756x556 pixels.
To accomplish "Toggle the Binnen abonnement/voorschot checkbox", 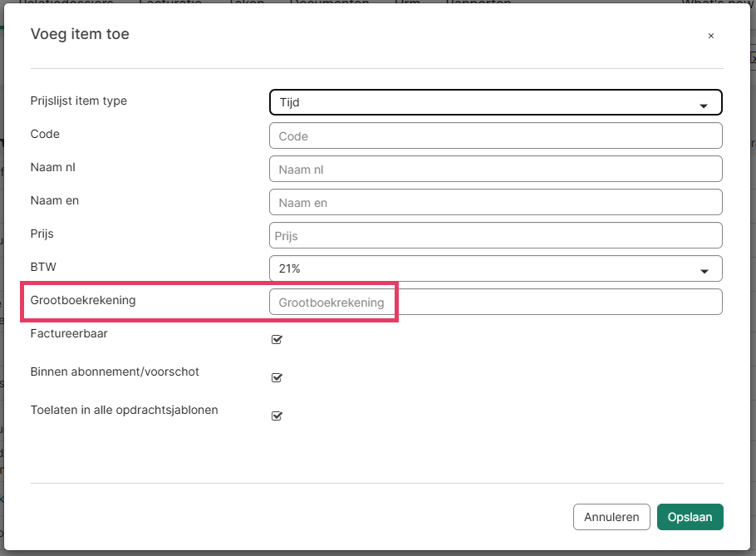I will [x=277, y=377].
